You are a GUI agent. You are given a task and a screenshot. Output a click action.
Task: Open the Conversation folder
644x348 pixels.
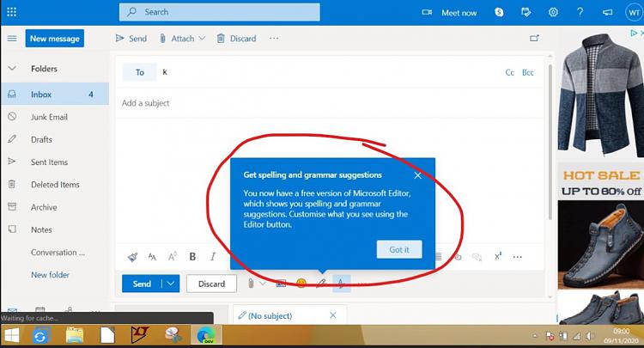coord(55,253)
